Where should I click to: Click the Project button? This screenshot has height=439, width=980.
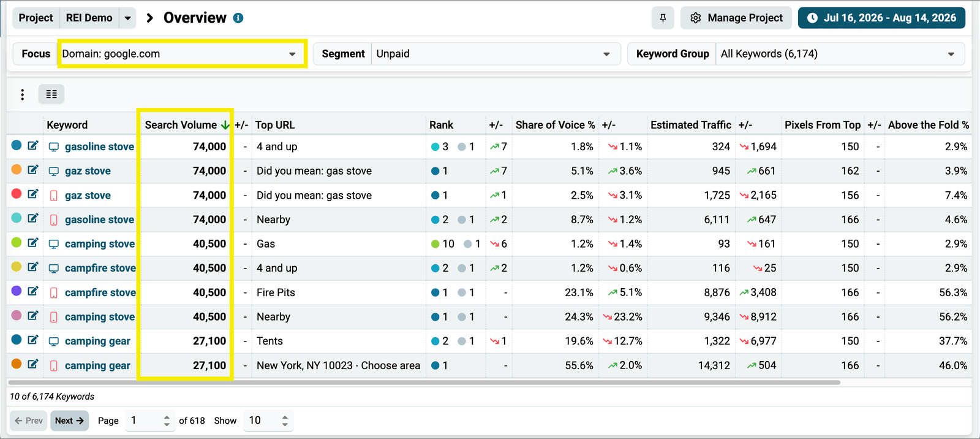click(36, 18)
